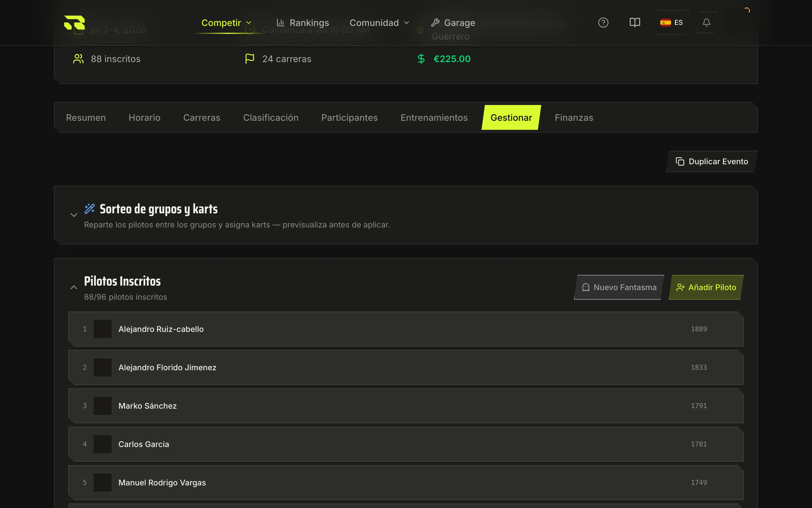Click the magic wand icon beside Sorteo

[x=90, y=209]
